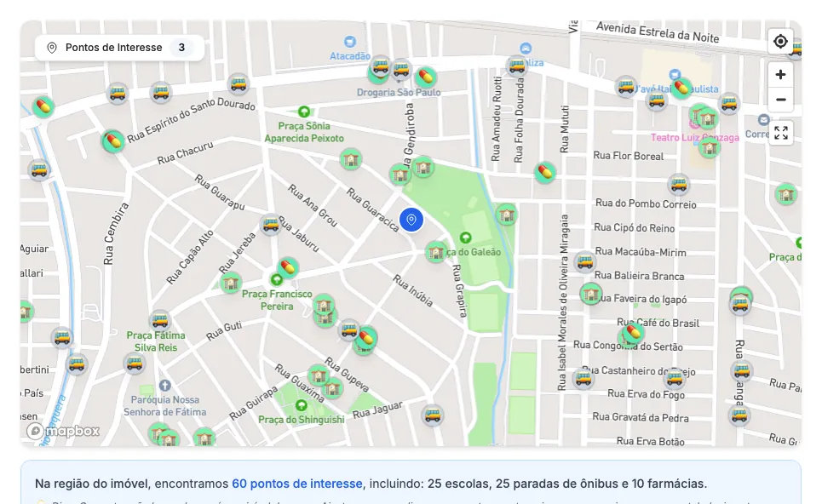The height and width of the screenshot is (504, 822).
Task: Select bus stop marker near Rua do Pombo Correio
Action: coord(678,184)
